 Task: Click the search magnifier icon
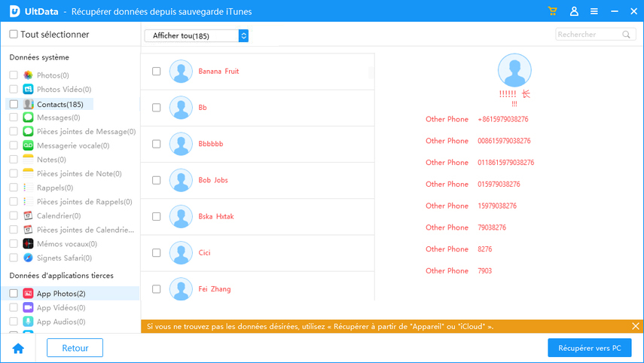626,35
